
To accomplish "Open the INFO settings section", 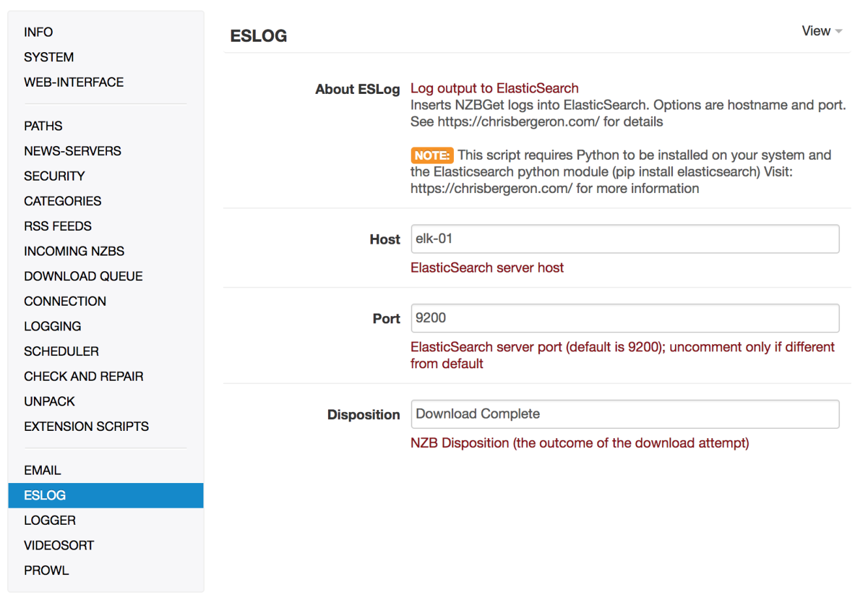I will (x=38, y=32).
